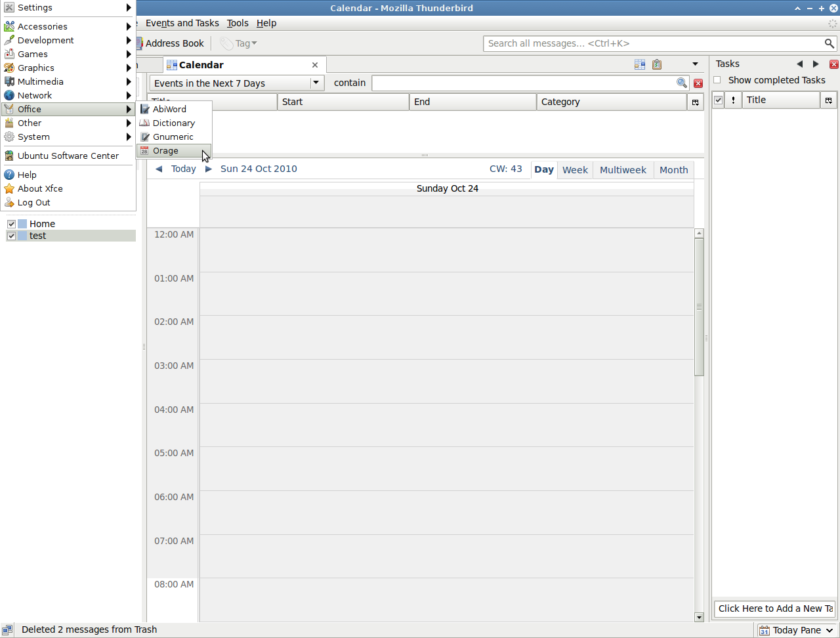Screen dimensions: 840x638
Task: Click the online status icon in the status bar
Action: coord(8,630)
